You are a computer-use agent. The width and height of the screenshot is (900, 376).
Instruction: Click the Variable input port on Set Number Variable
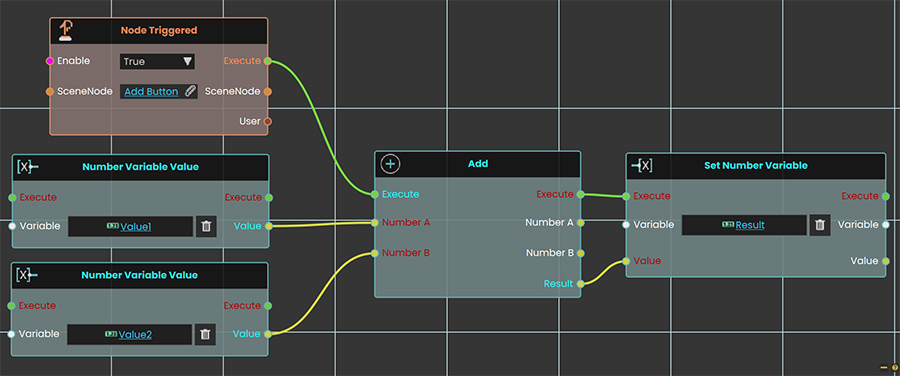tap(626, 224)
